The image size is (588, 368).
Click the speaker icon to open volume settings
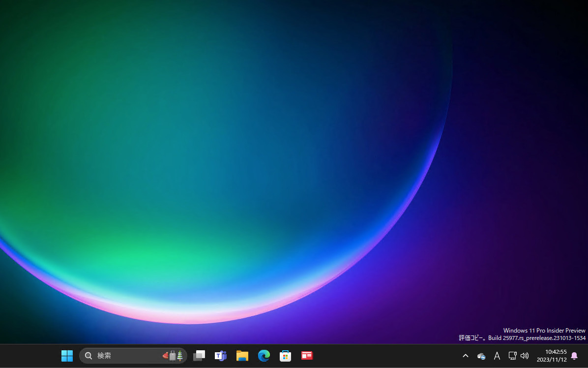525,356
